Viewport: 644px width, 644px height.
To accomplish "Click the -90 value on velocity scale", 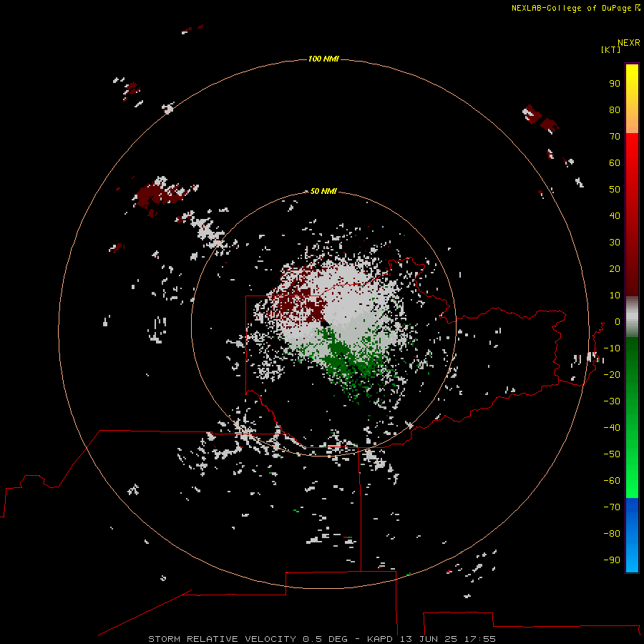I will point(612,560).
